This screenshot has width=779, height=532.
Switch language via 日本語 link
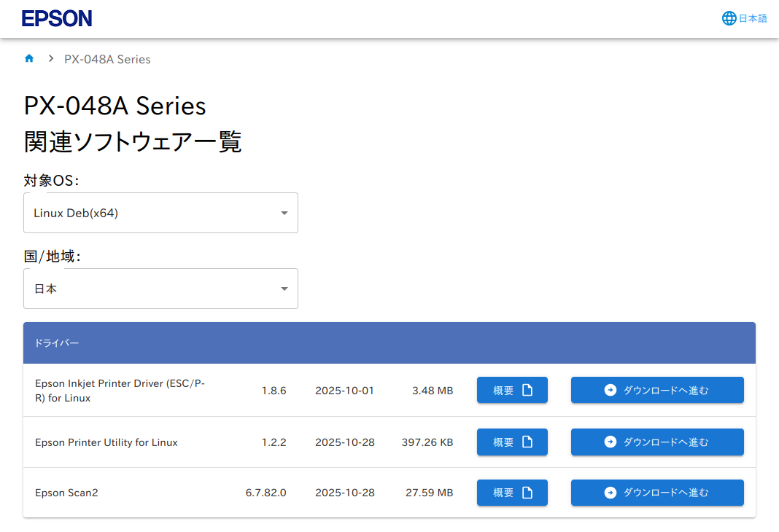[x=753, y=18]
